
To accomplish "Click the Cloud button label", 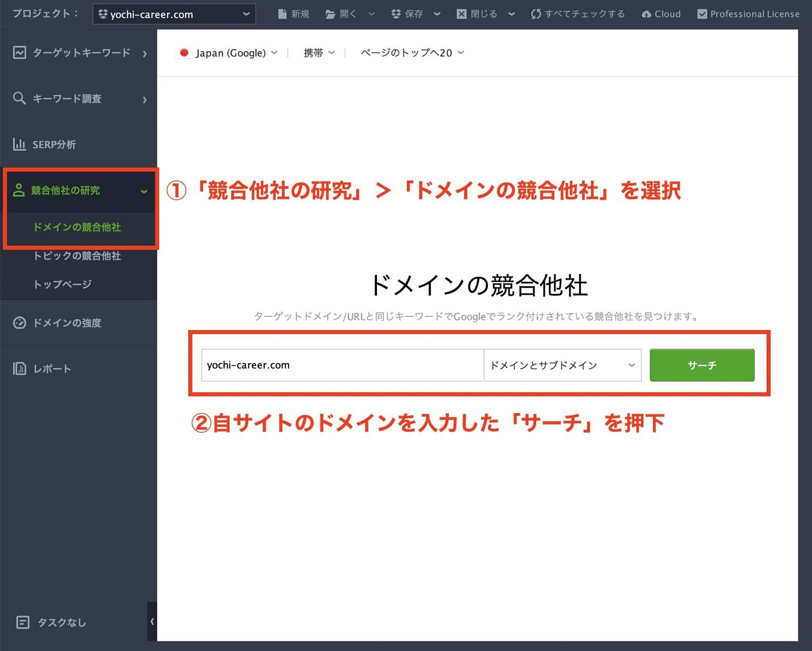I will point(668,14).
